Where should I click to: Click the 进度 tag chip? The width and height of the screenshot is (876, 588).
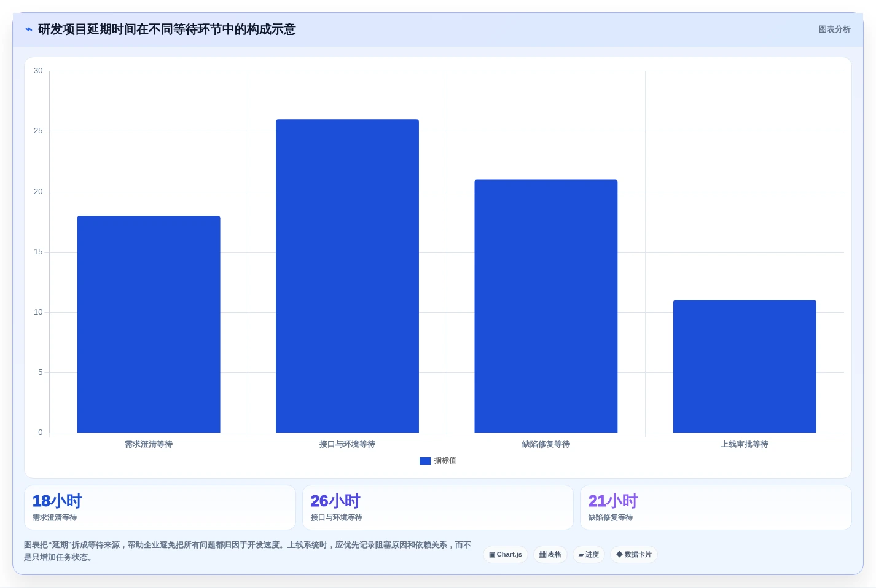[x=589, y=555]
